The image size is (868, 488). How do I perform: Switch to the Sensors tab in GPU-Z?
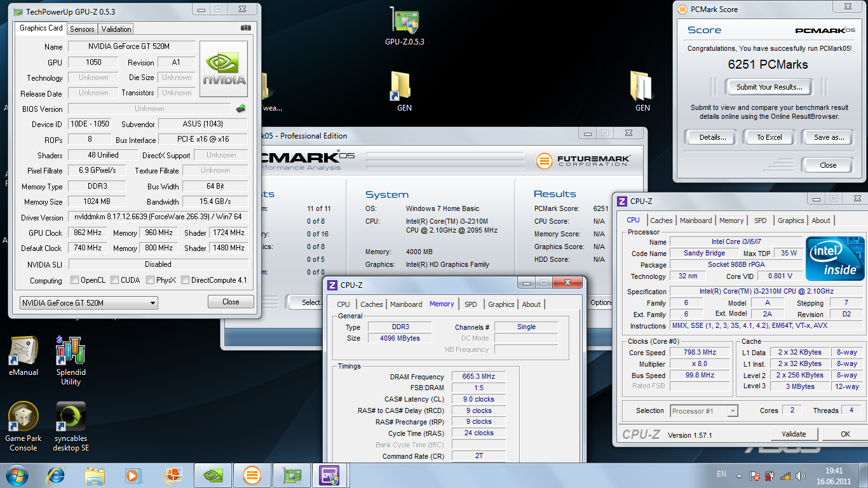click(x=82, y=29)
